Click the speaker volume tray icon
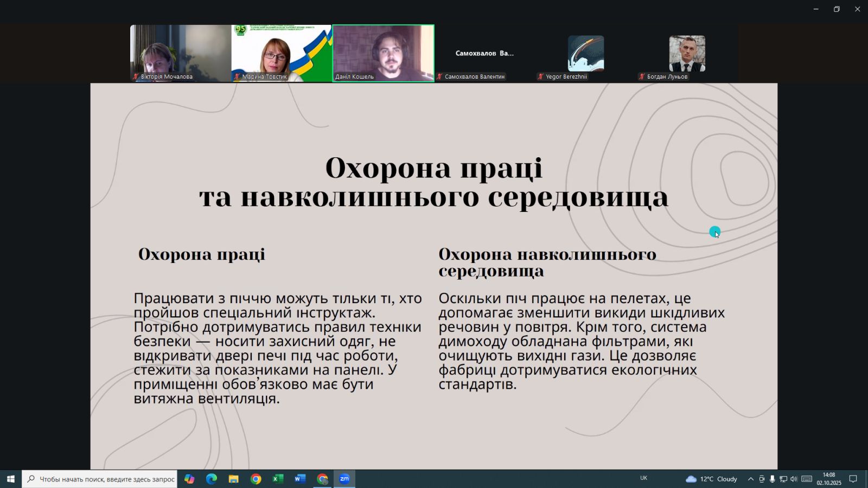The height and width of the screenshot is (488, 868). [x=794, y=479]
